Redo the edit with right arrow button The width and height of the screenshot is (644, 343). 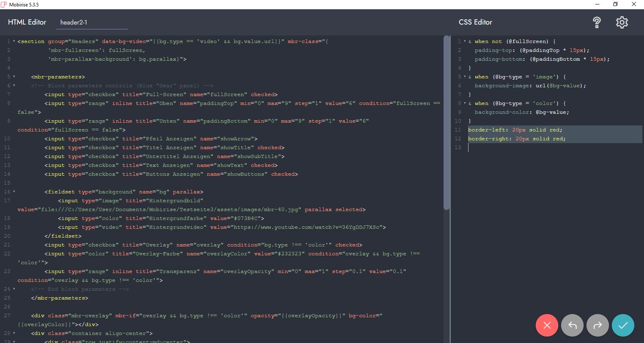pos(598,325)
